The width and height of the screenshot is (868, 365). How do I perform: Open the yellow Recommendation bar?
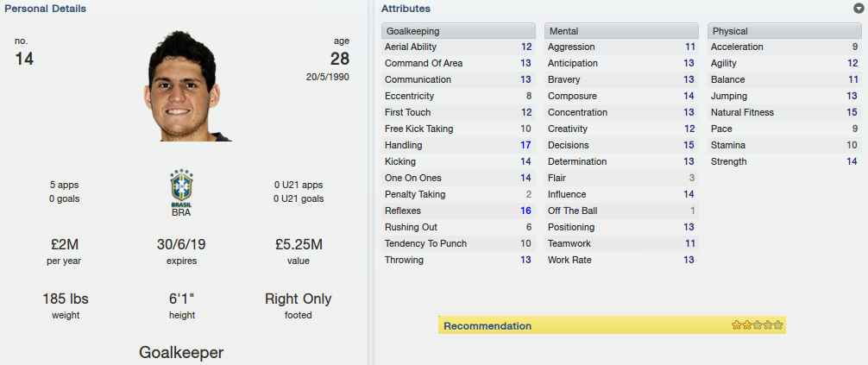(x=612, y=325)
